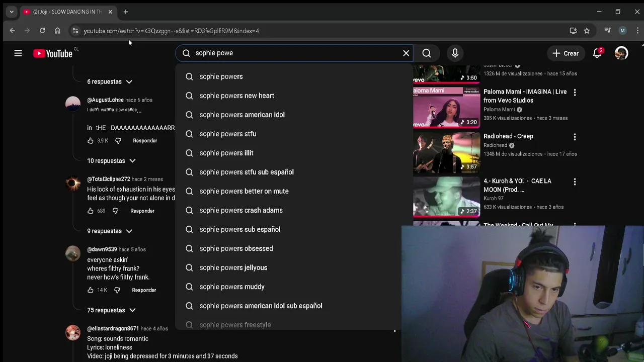Open the account avatar menu
The width and height of the screenshot is (644, 362).
[x=621, y=53]
